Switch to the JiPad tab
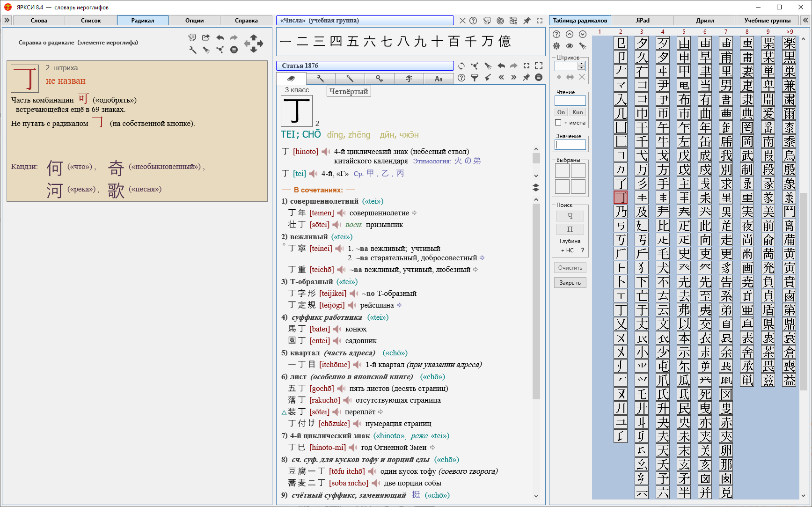Viewport: 812px width, 507px height. coord(642,21)
